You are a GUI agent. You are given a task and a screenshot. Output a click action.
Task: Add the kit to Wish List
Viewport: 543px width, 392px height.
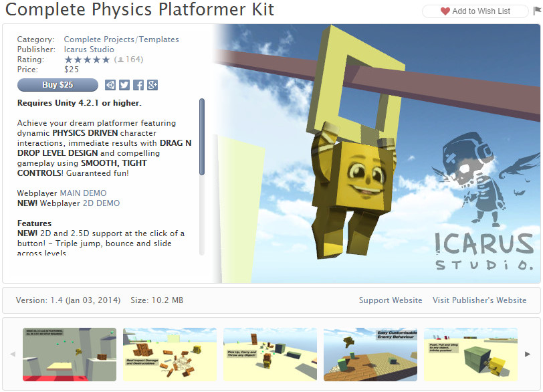tap(475, 11)
